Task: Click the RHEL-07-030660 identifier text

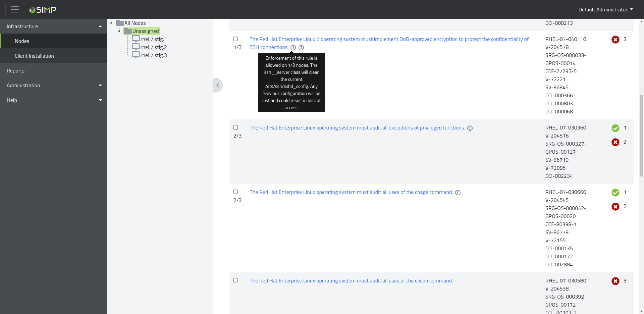Action: [566, 192]
